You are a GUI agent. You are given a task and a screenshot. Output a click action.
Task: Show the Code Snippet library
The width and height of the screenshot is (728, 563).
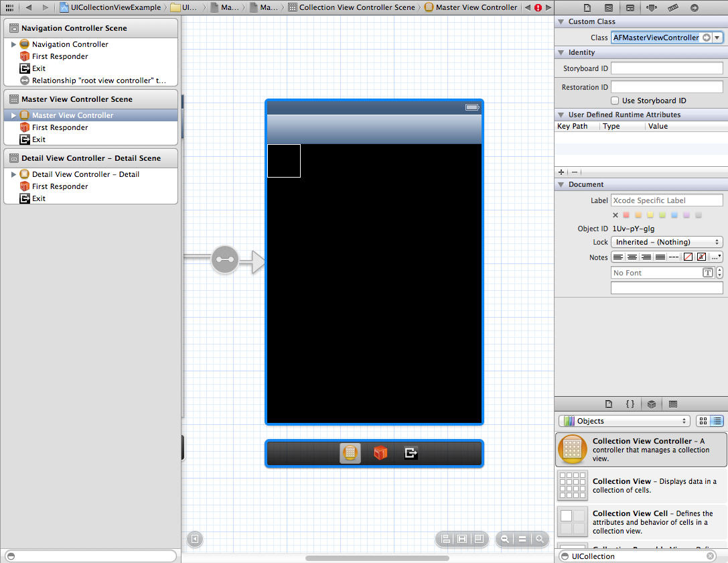click(630, 404)
